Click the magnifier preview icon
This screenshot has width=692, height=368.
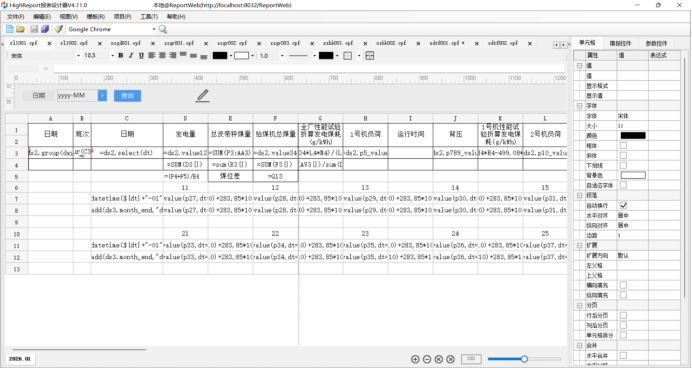tap(163, 29)
